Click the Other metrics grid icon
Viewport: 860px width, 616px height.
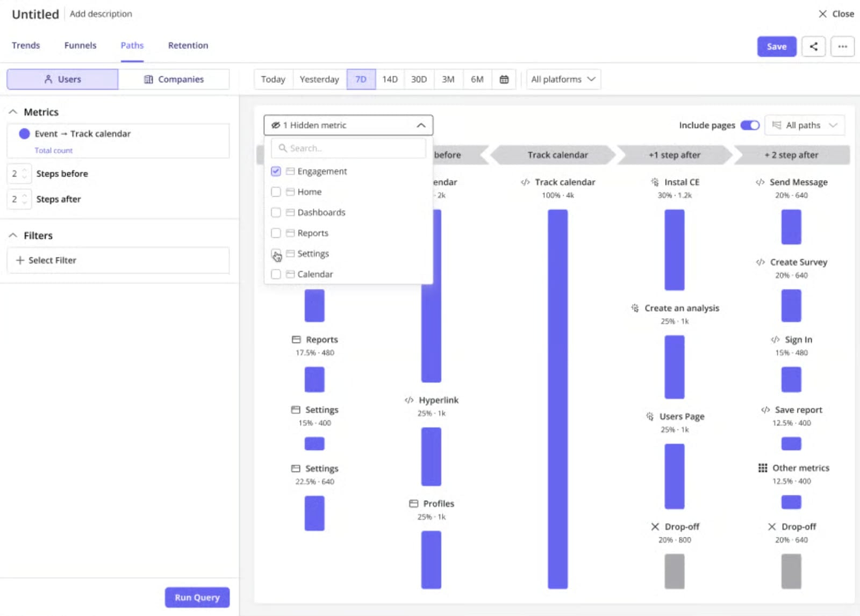pos(763,468)
